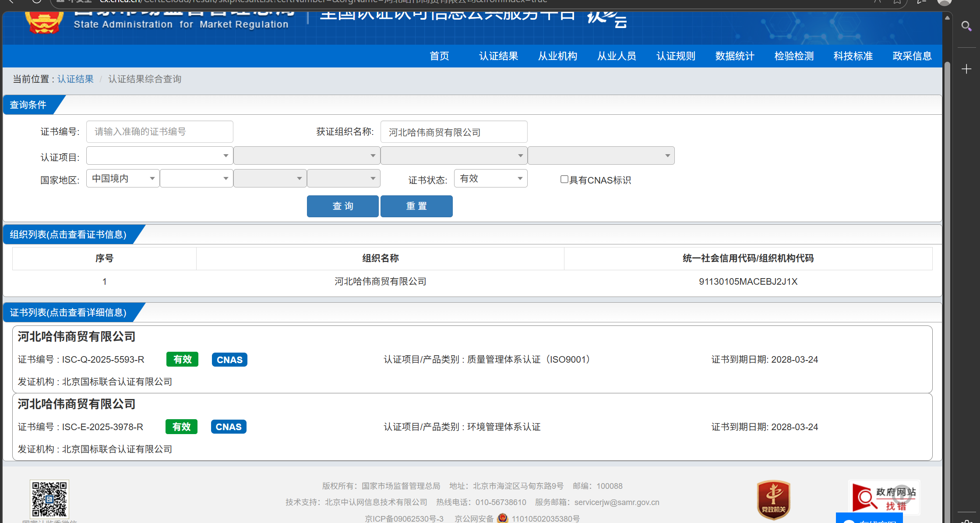980x523 pixels.
Task: Click green 有效 badge on ISC-E-2025-3978-R certificate
Action: pos(181,427)
